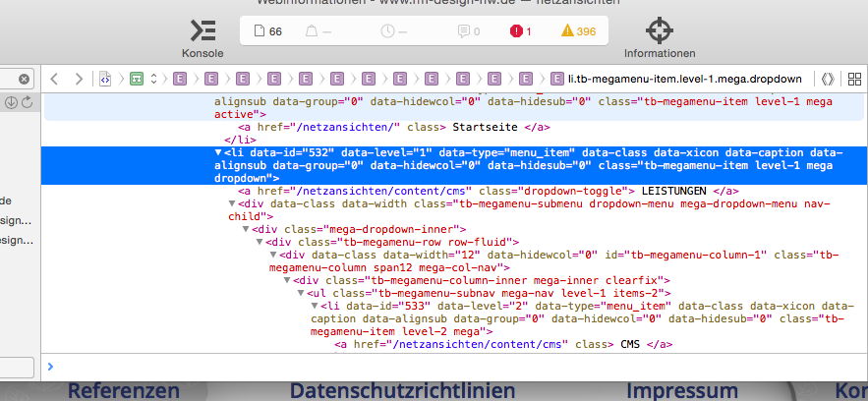Clear the sidebar filter field

pyautogui.click(x=24, y=79)
